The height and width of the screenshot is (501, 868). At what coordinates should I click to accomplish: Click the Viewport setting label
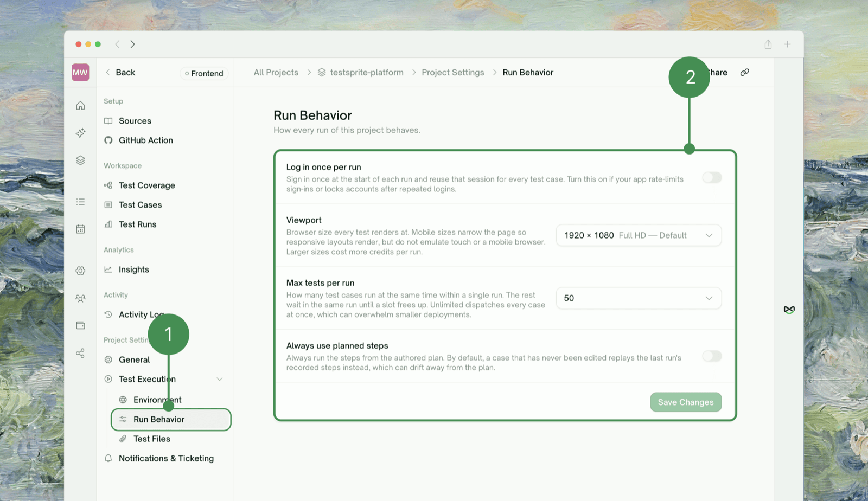click(x=304, y=220)
